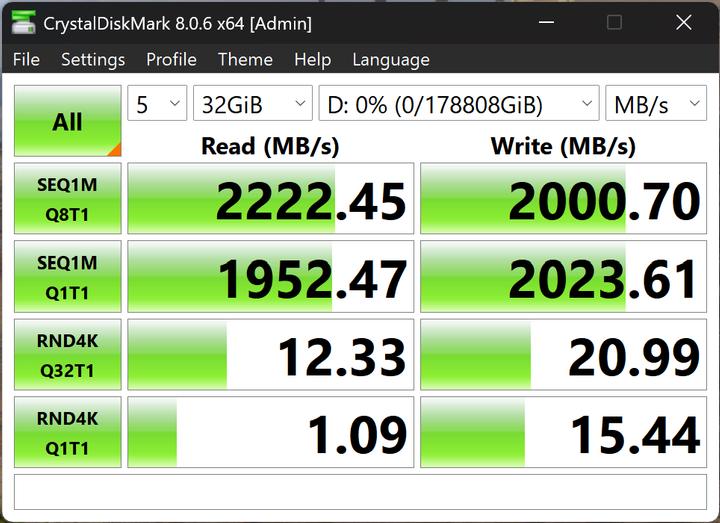Screen dimensions: 720x523
Task: Start all benchmarks with the All button
Action: [67, 121]
